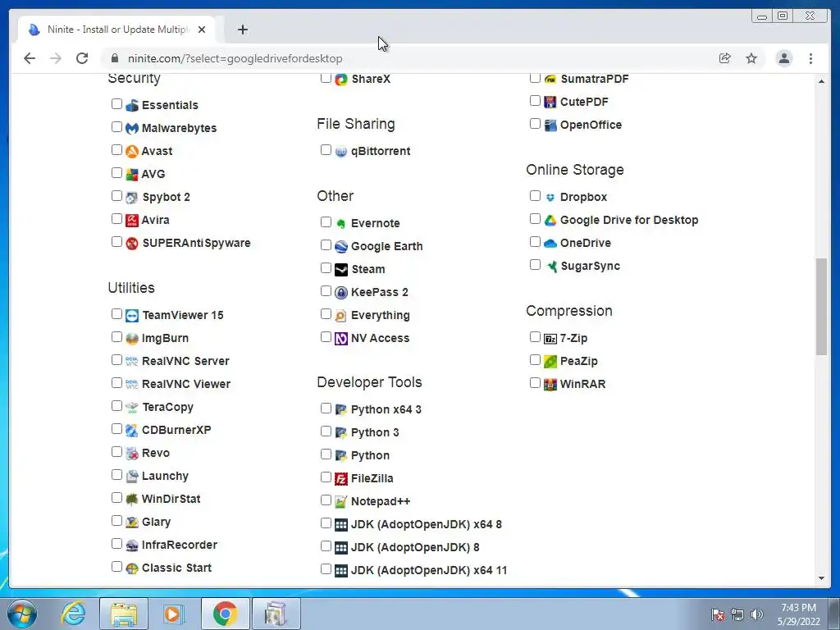Click the Classic Start icon

pos(132,568)
